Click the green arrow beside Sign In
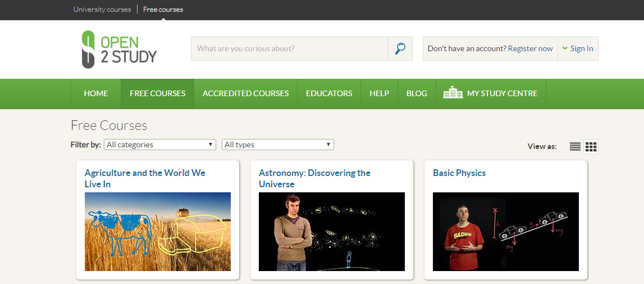644x284 pixels. (x=565, y=48)
